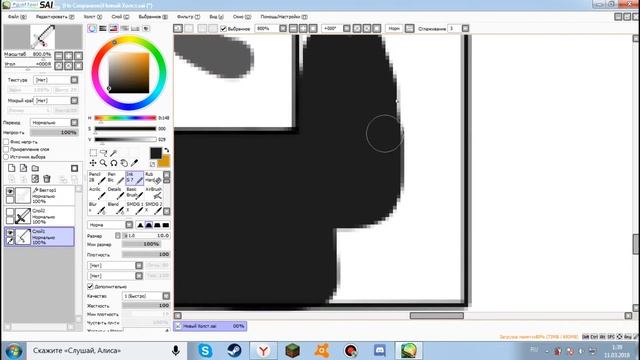Select the Blur tool
The image size is (640, 360).
coord(97,207)
